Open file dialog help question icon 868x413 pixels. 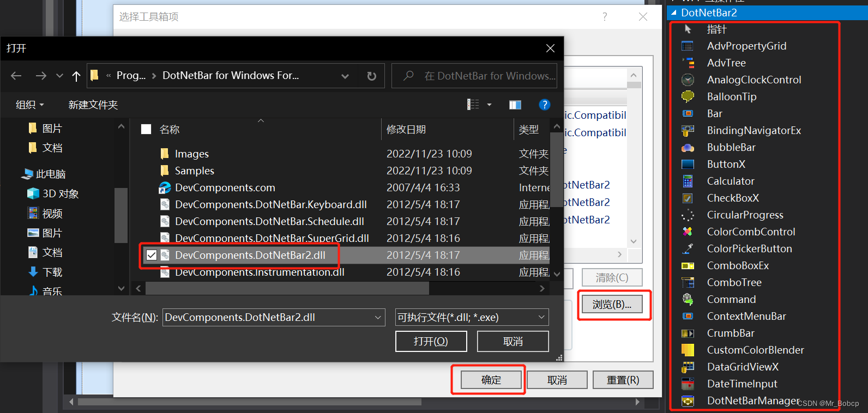(544, 105)
